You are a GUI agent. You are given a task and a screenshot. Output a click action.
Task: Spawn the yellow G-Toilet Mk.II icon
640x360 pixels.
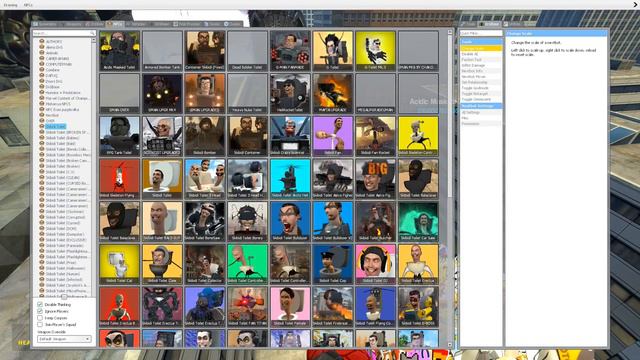[x=375, y=51]
